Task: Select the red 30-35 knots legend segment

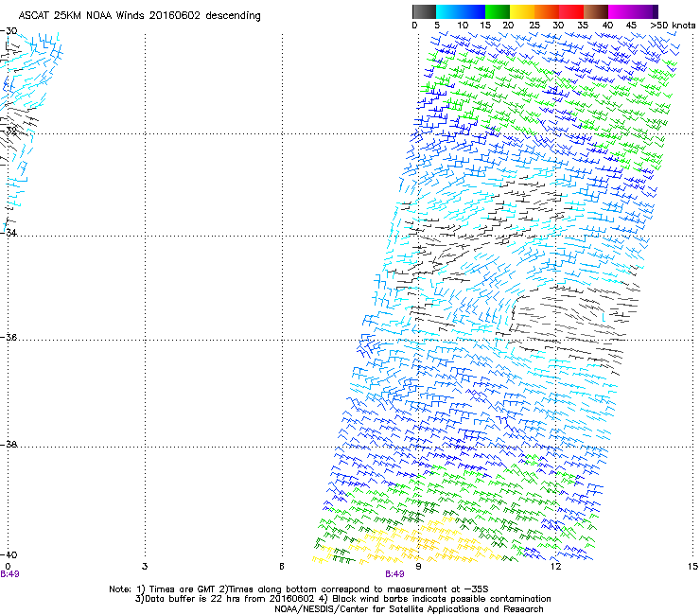Action: click(571, 11)
